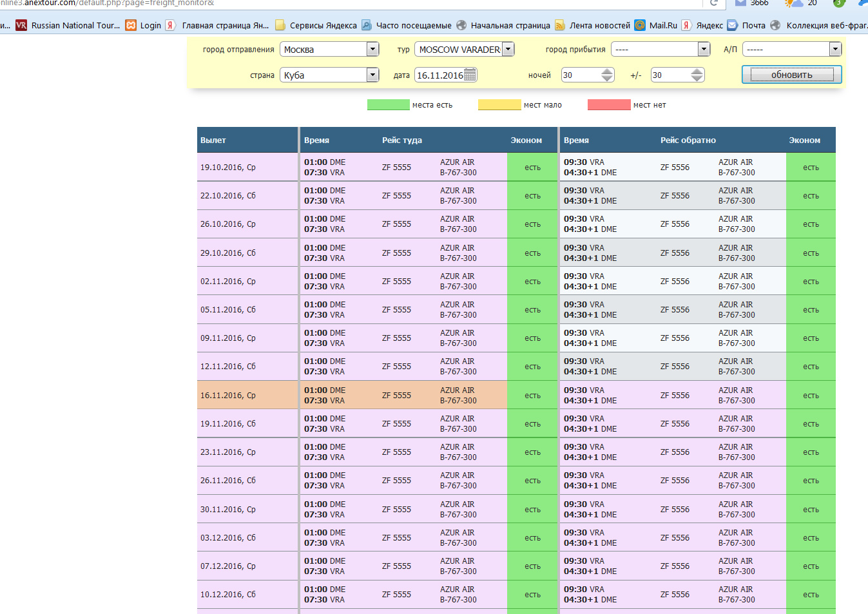Viewport: 868px width, 614px height.
Task: Select the highlighted 16.11.2016 departure row
Action: point(247,395)
